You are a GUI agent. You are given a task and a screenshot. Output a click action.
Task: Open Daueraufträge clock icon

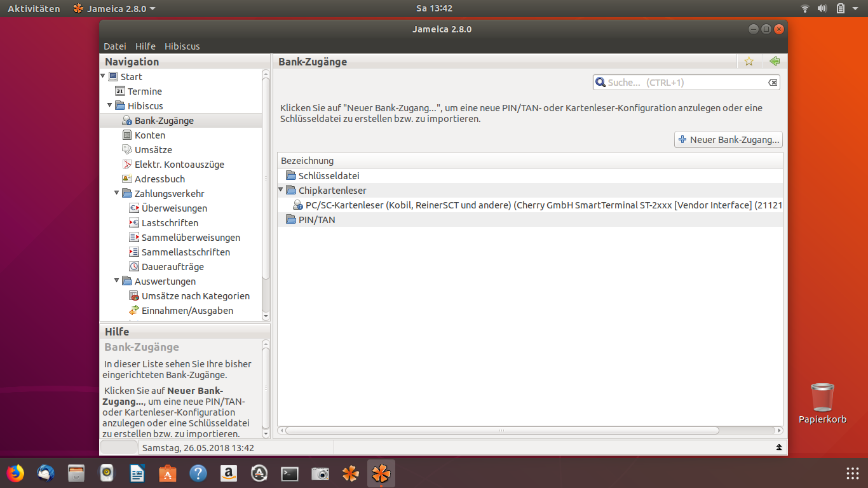134,266
